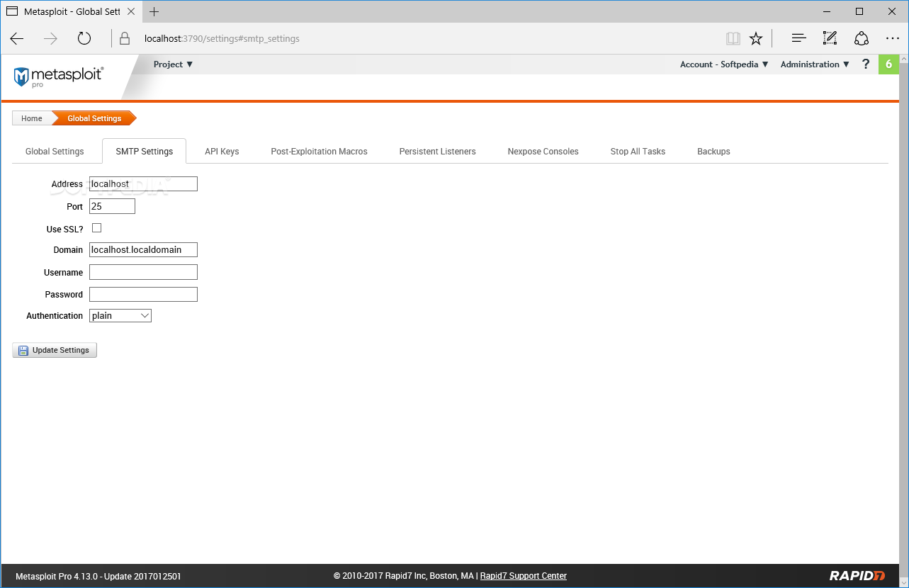Click the Rapid7 logo in footer
The image size is (909, 588).
pos(858,576)
